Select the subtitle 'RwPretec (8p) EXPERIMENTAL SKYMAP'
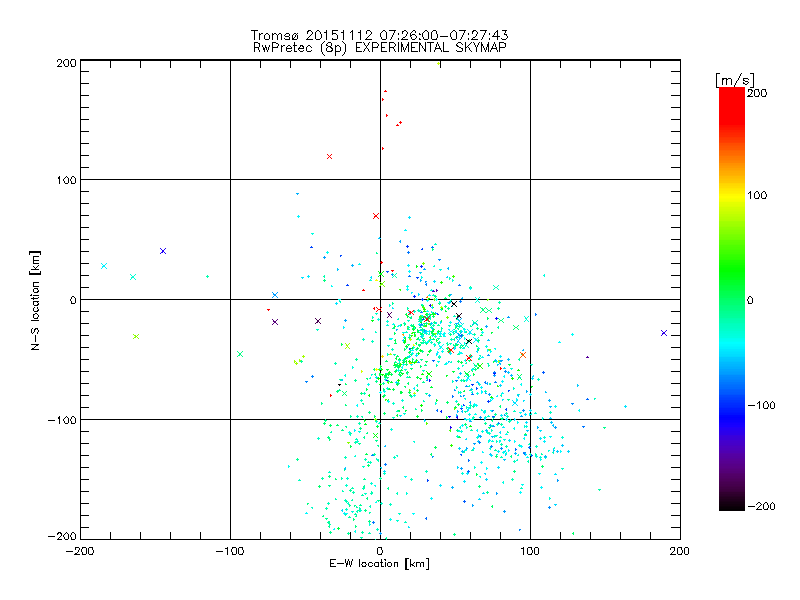The width and height of the screenshot is (800, 600). tap(380, 47)
